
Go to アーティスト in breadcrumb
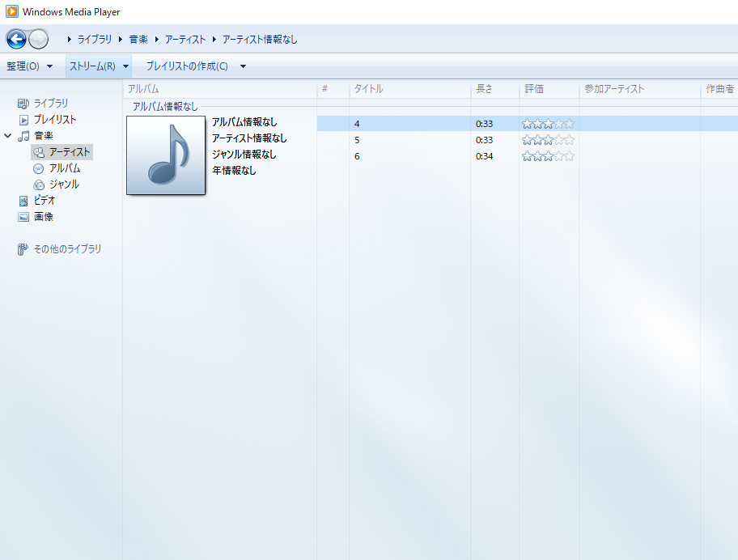[185, 40]
